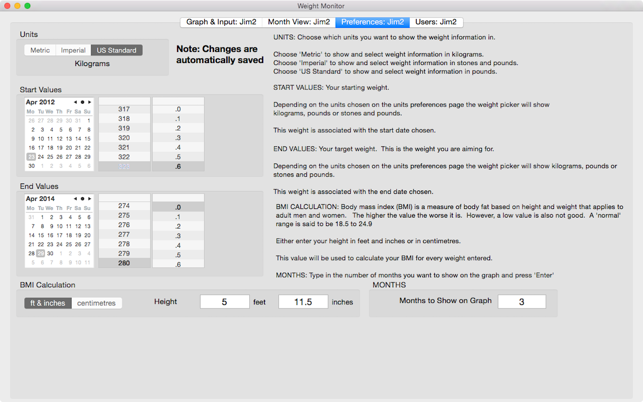Select 274 in end weight picker

[x=124, y=206]
